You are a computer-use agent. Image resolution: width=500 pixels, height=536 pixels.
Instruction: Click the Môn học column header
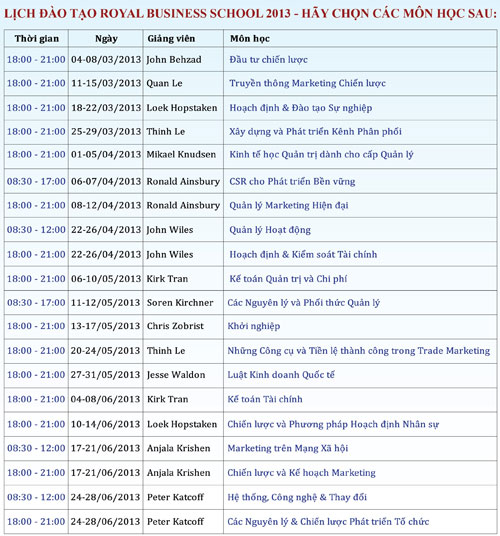(x=250, y=39)
